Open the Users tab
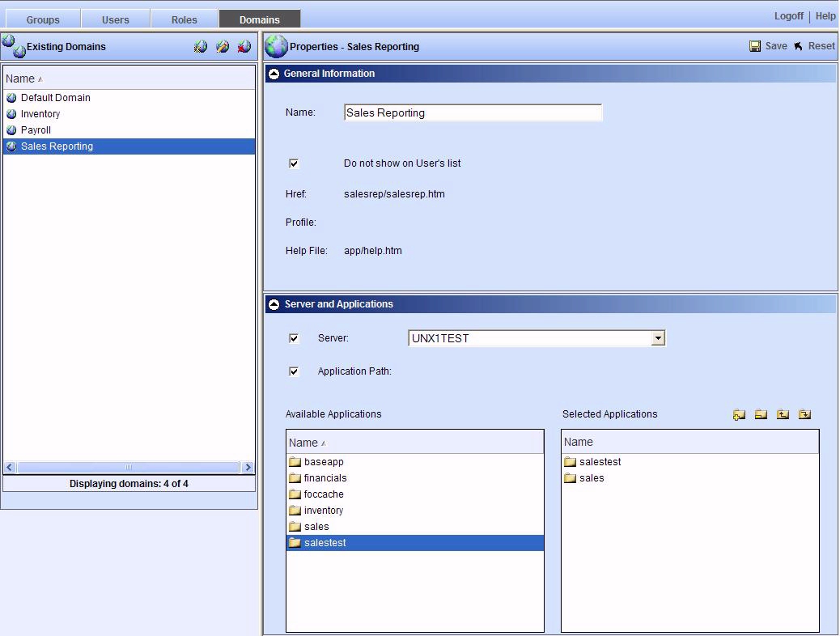Image resolution: width=840 pixels, height=636 pixels. tap(116, 19)
